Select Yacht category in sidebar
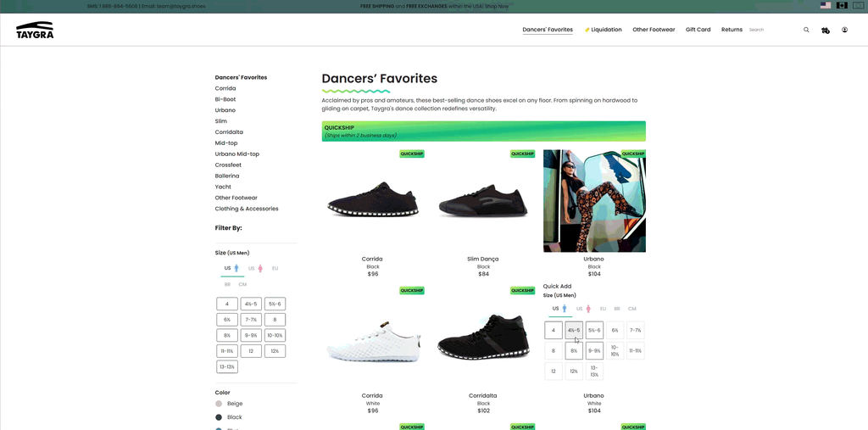868x430 pixels. click(x=223, y=187)
